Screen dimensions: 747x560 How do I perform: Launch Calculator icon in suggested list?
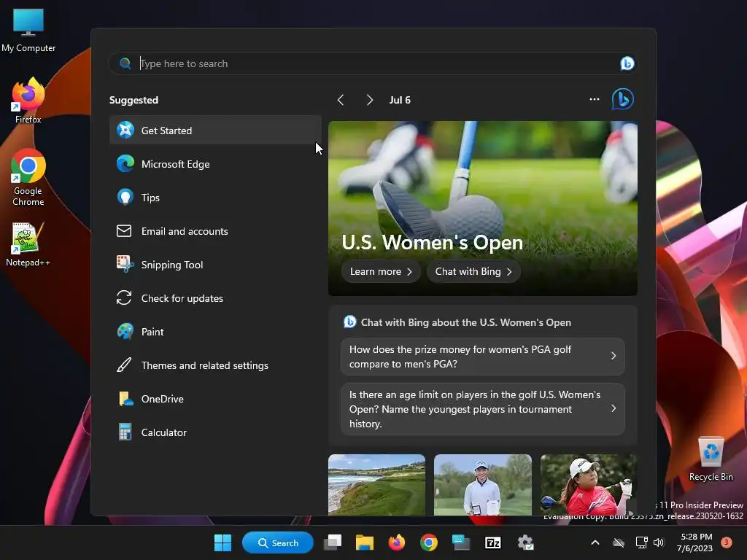(x=125, y=432)
